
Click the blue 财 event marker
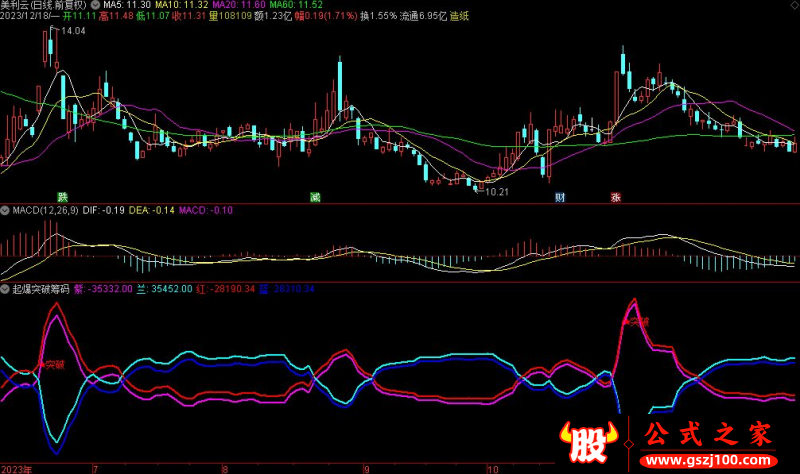pos(560,197)
